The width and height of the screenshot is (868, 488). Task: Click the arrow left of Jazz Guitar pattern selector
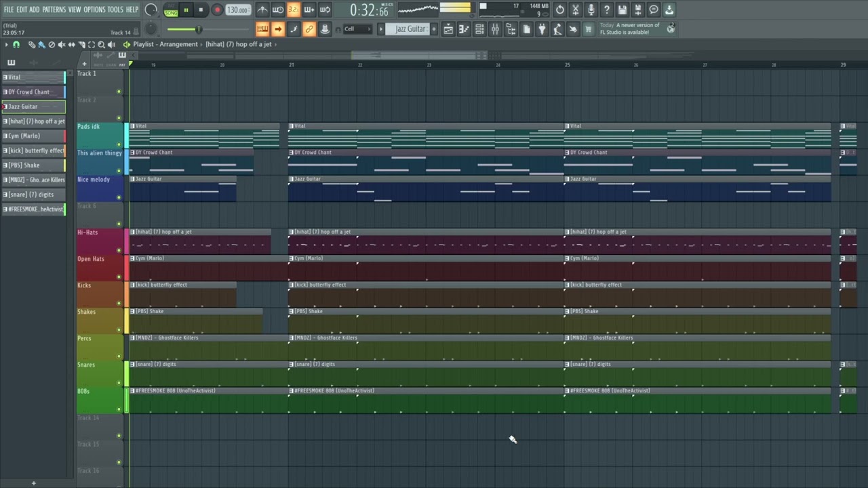380,29
